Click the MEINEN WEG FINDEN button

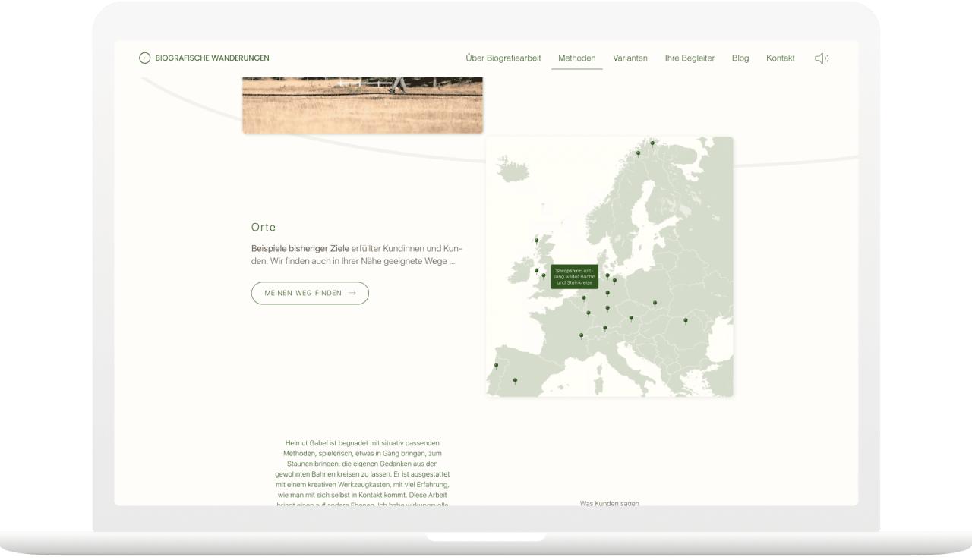tap(310, 293)
